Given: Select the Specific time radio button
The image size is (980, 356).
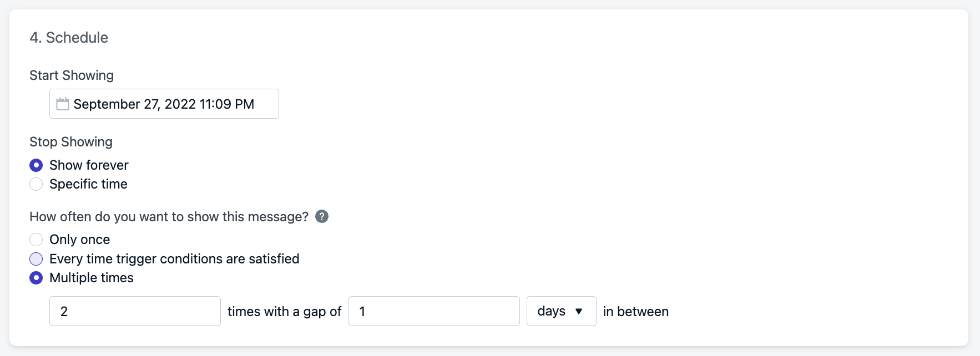Looking at the screenshot, I should coord(36,184).
